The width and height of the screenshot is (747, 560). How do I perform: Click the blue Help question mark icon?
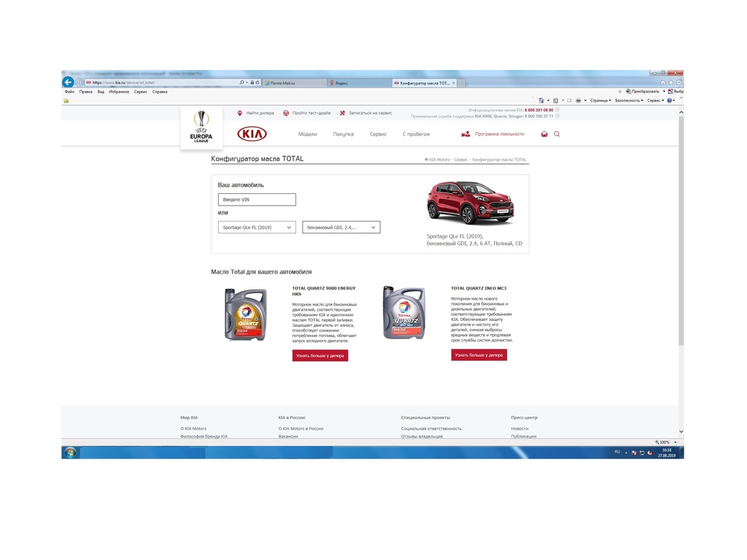pyautogui.click(x=670, y=101)
